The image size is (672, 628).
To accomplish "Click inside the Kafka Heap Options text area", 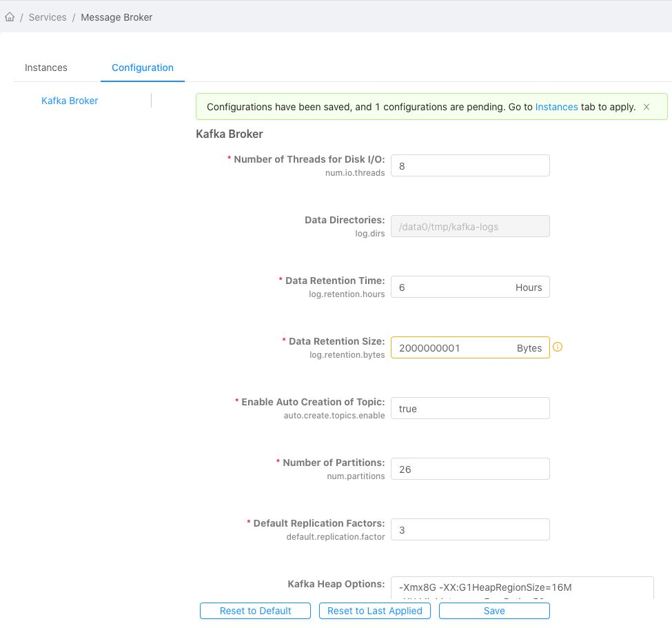I will coord(522,588).
